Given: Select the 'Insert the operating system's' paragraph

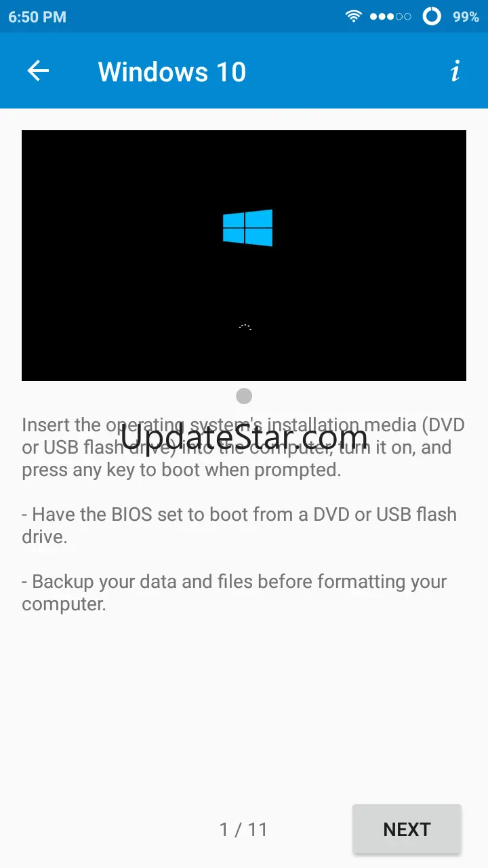Looking at the screenshot, I should pos(243,447).
